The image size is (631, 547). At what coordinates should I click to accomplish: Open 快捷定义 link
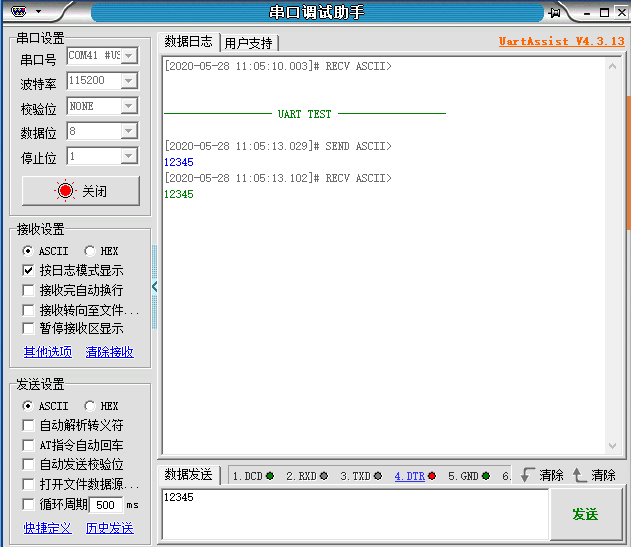point(48,528)
